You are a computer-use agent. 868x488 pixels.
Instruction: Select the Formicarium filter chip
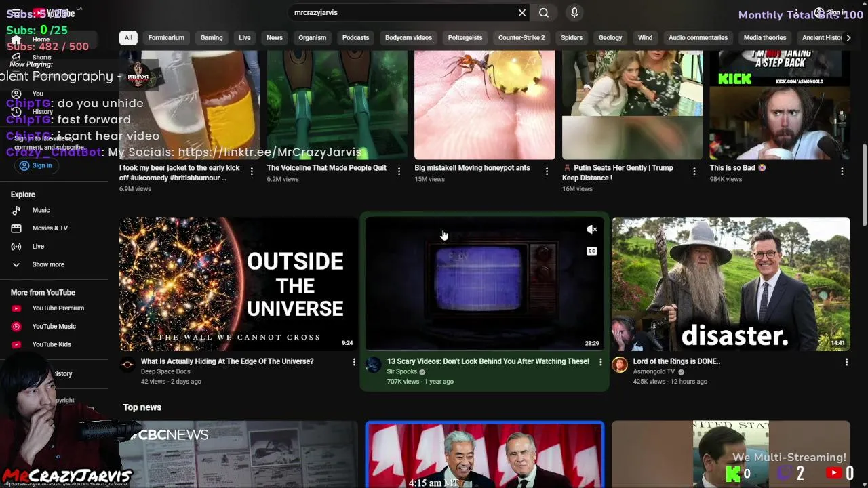(x=166, y=38)
